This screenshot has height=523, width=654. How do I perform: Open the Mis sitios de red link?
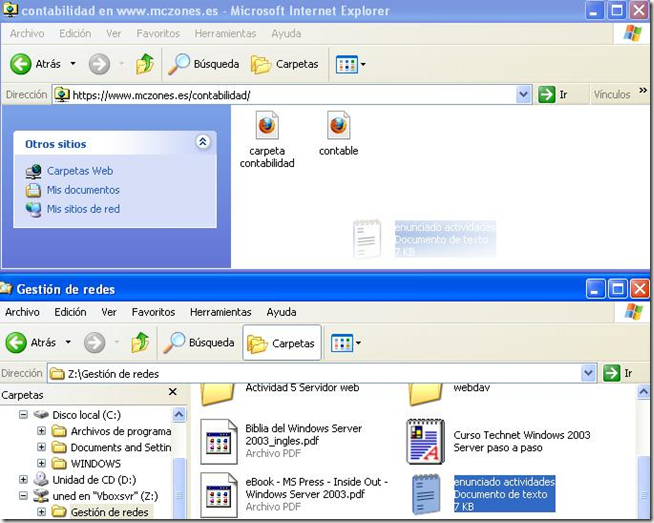coord(83,209)
